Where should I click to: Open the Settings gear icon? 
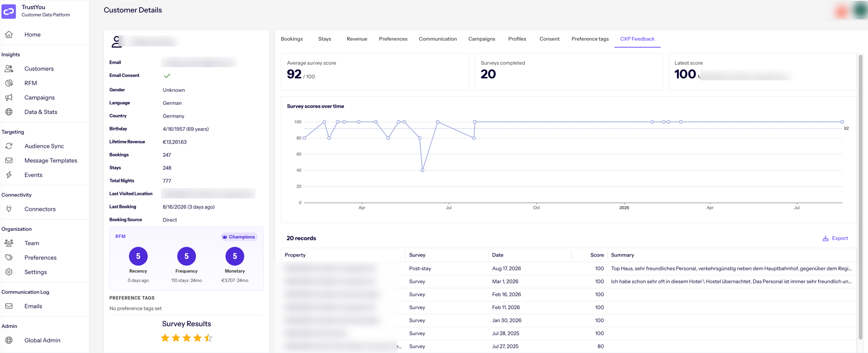tap(9, 272)
